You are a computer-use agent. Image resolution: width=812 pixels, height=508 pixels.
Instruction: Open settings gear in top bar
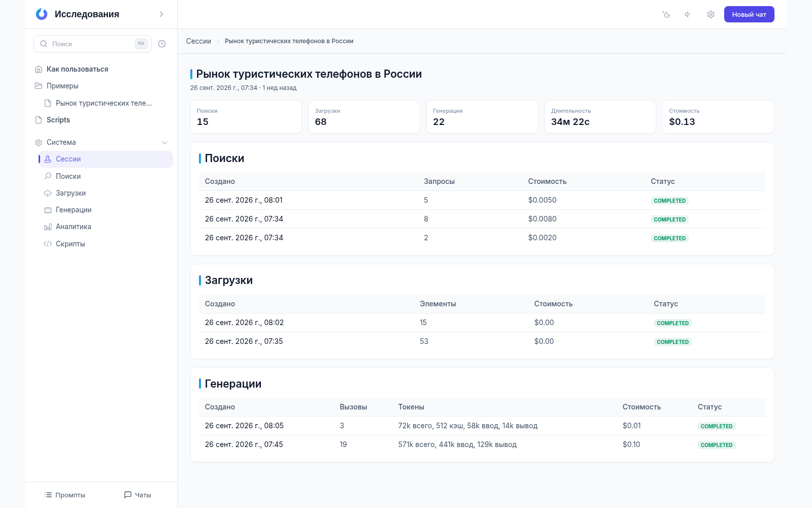[x=710, y=14]
